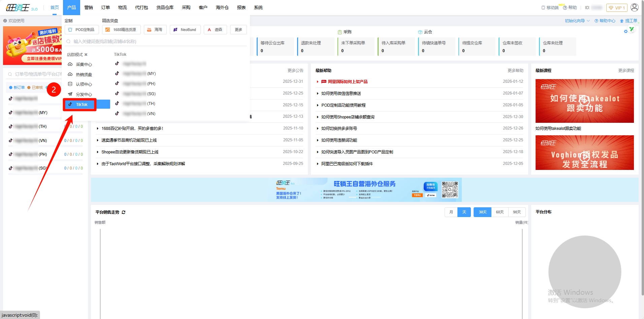Select TikTok in the 店群模式 list
The height and width of the screenshot is (319, 644).
82,104
